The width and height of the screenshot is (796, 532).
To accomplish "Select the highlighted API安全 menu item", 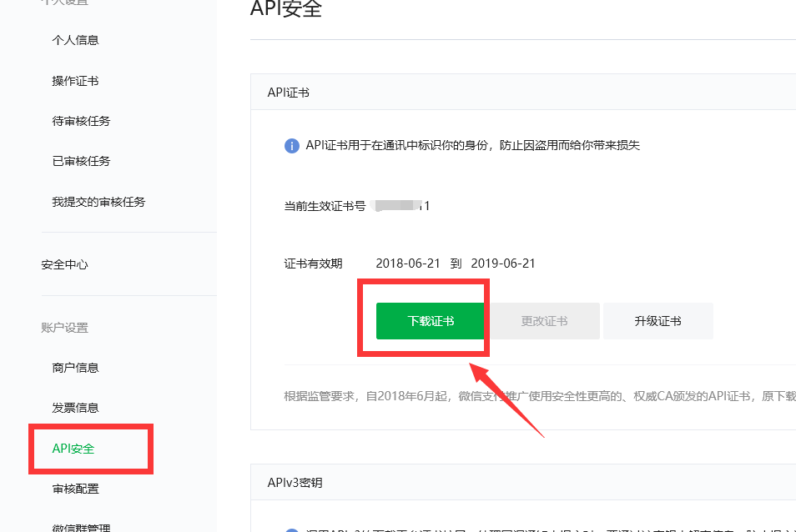I will click(73, 449).
